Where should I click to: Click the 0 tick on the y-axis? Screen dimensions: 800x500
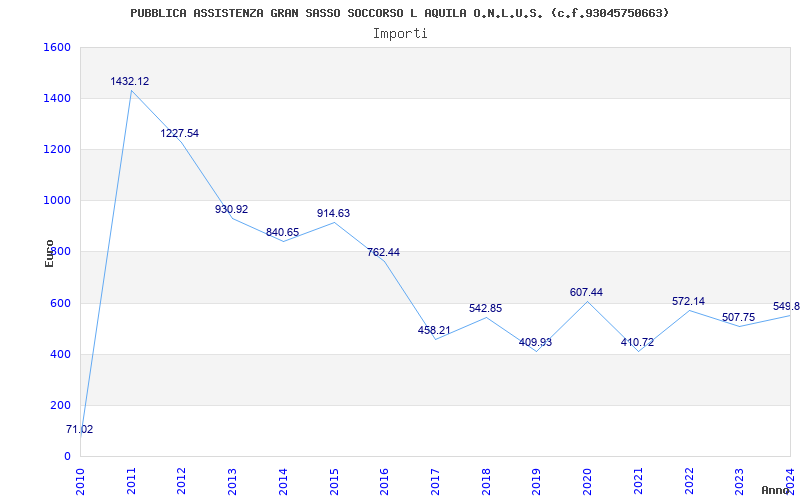pyautogui.click(x=67, y=456)
